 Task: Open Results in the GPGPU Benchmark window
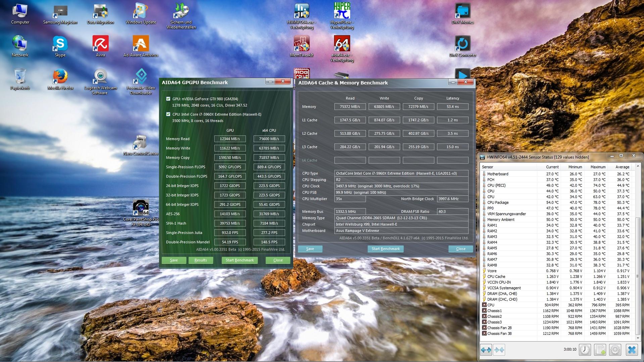click(x=201, y=260)
